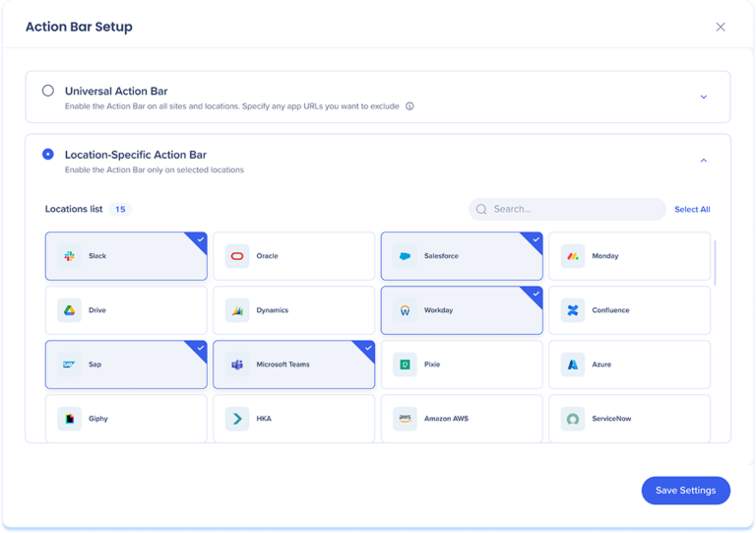
Task: Click the Amazon AWS icon
Action: [405, 419]
